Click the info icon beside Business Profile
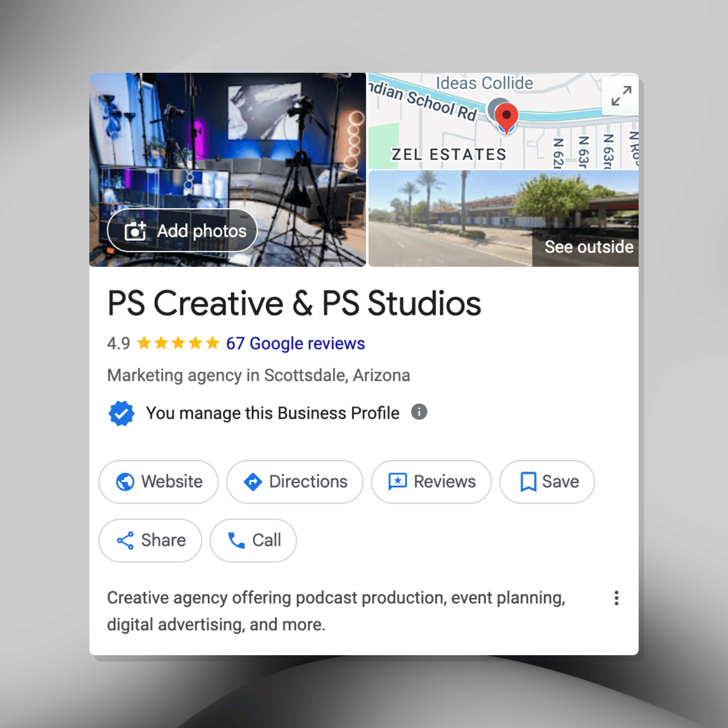This screenshot has height=728, width=728. pyautogui.click(x=419, y=412)
